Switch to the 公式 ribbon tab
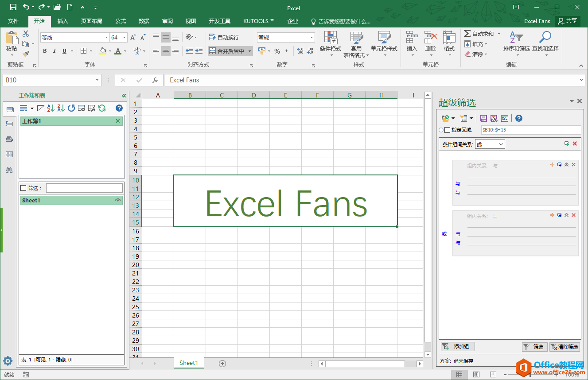The image size is (588, 380). (121, 21)
